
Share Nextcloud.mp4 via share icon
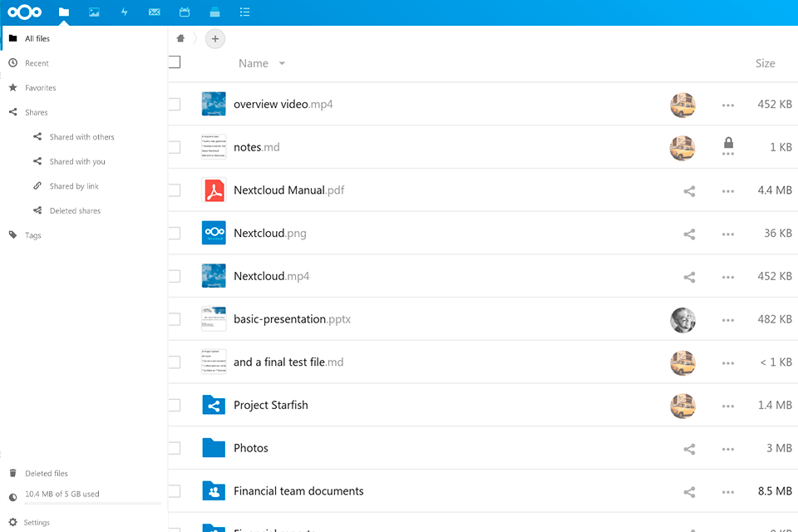(689, 278)
